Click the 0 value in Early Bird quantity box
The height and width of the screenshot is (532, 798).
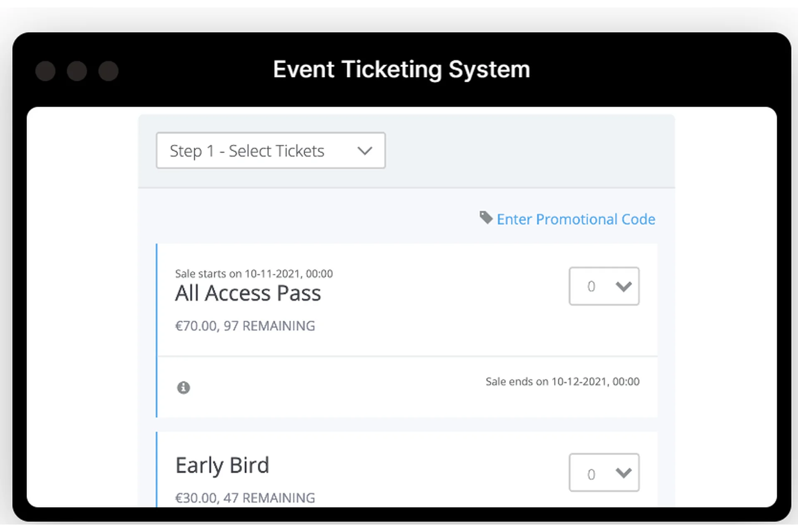(x=591, y=474)
